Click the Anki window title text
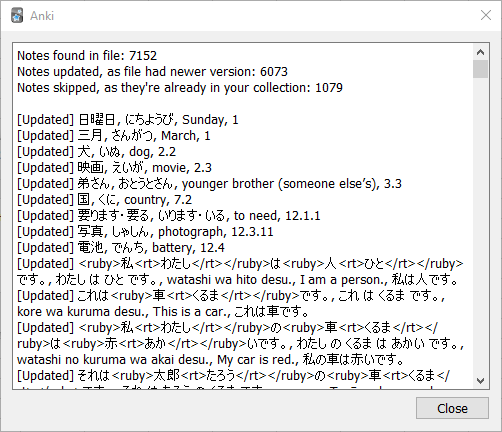This screenshot has height=432, width=502. [42, 16]
